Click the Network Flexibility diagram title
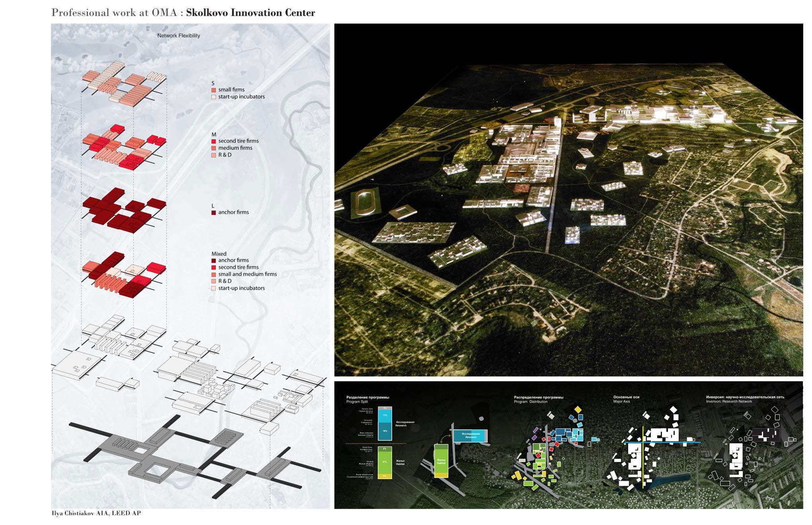 click(178, 36)
